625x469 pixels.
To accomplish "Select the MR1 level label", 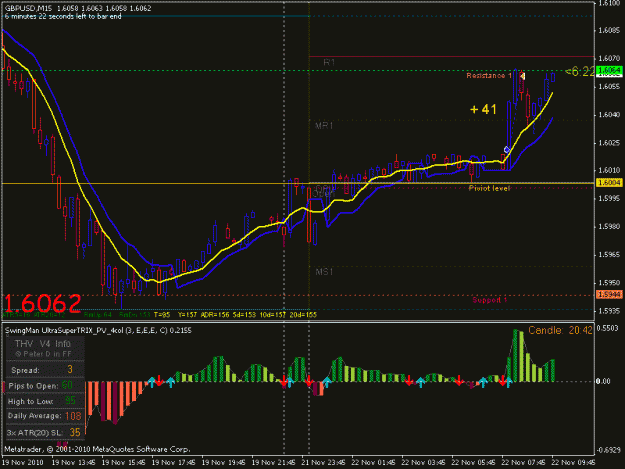I will pyautogui.click(x=324, y=126).
